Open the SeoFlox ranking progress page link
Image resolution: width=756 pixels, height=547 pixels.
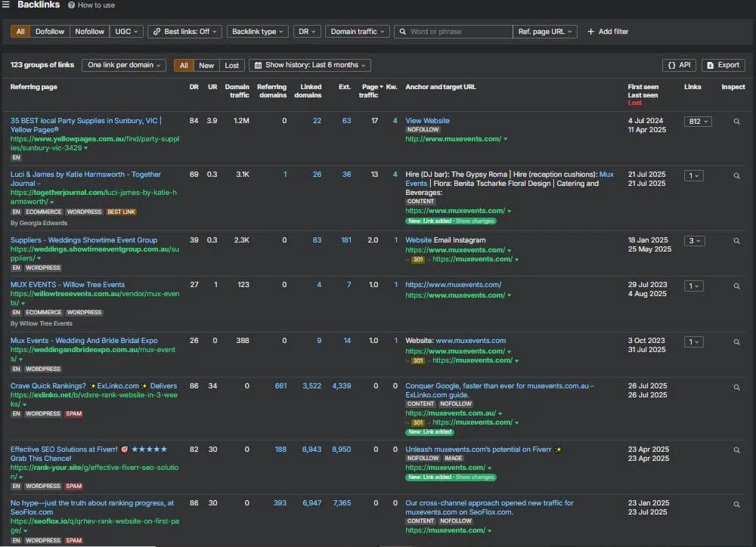tap(92, 507)
